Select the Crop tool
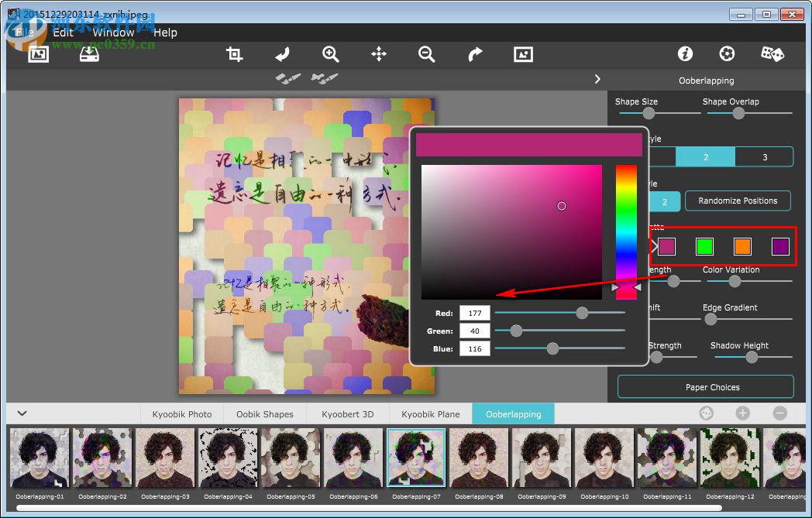 point(234,54)
